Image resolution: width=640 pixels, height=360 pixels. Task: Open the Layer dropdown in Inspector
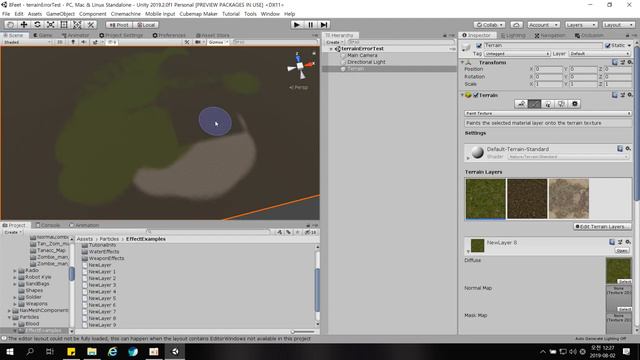(x=600, y=53)
